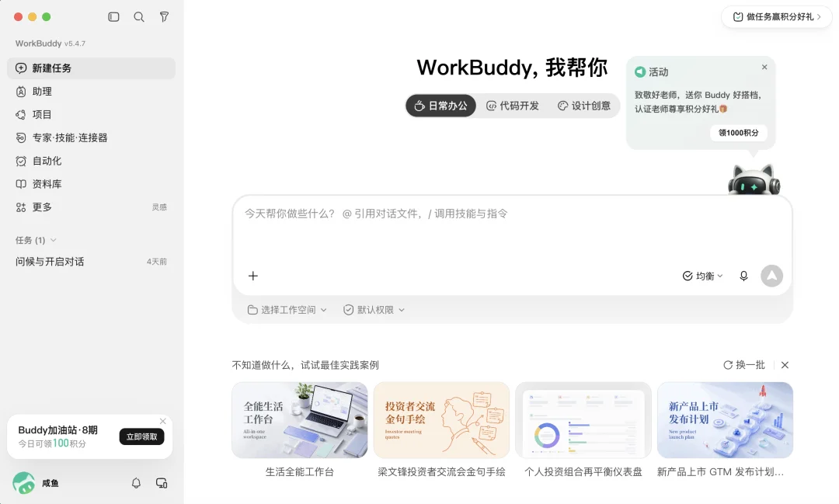Click the filter funnel icon
Image resolution: width=839 pixels, height=504 pixels.
click(164, 17)
